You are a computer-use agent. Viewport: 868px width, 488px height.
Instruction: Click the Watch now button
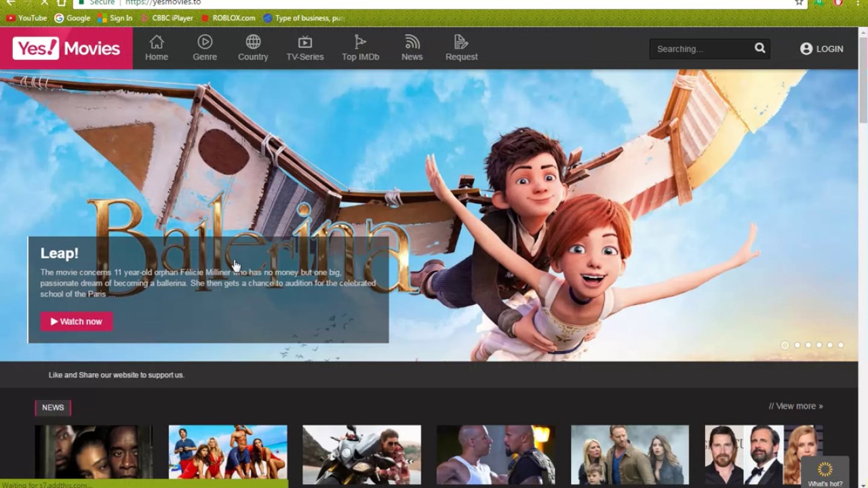77,321
